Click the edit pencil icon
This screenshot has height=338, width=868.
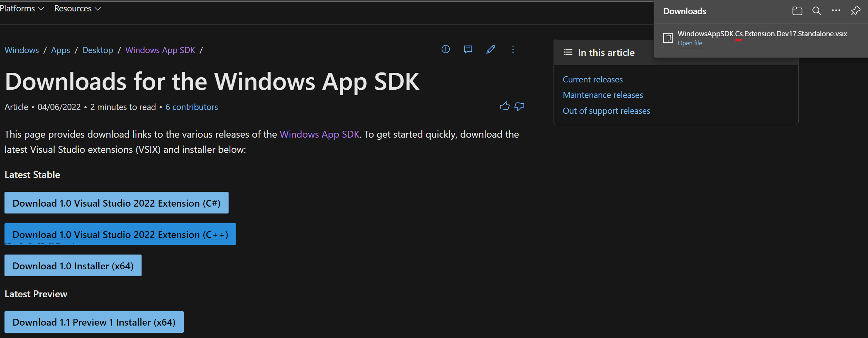coord(491,50)
